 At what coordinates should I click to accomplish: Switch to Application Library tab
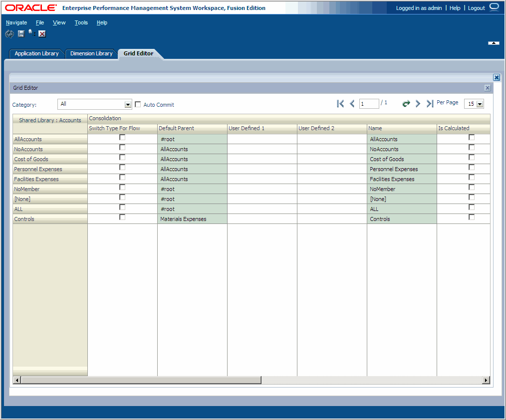coord(36,53)
